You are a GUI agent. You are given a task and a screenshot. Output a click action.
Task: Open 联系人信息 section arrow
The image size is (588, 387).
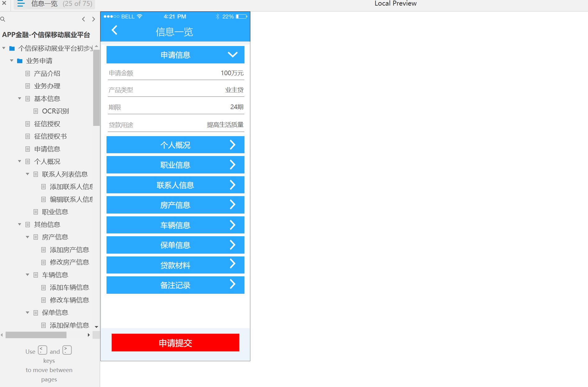point(232,185)
